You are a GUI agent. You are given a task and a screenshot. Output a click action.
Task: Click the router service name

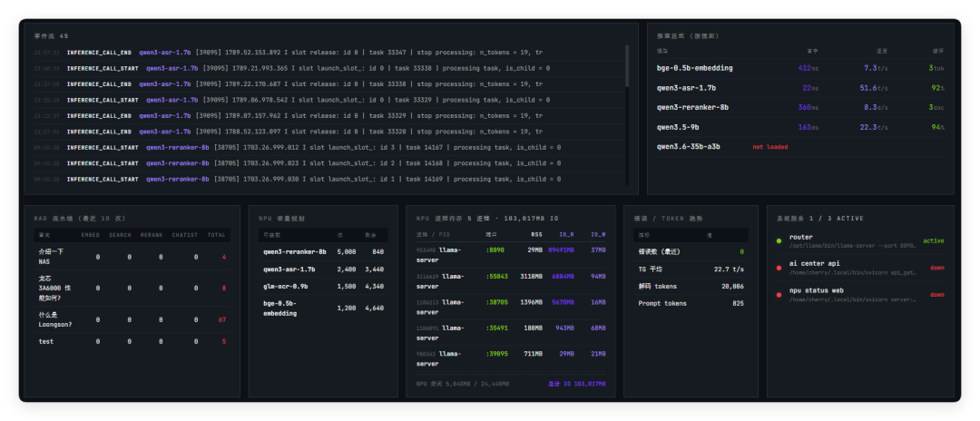(800, 238)
